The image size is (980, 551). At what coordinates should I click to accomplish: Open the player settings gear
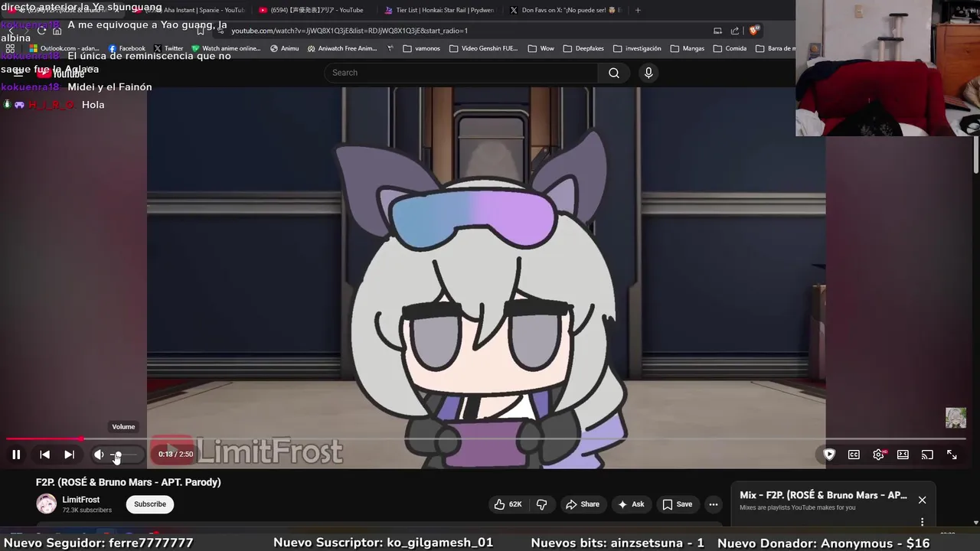point(878,455)
